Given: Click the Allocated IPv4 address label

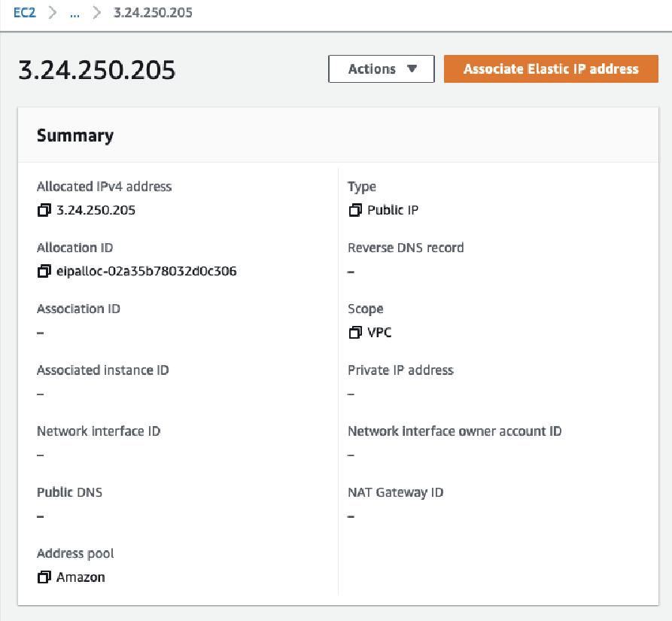Looking at the screenshot, I should (104, 187).
